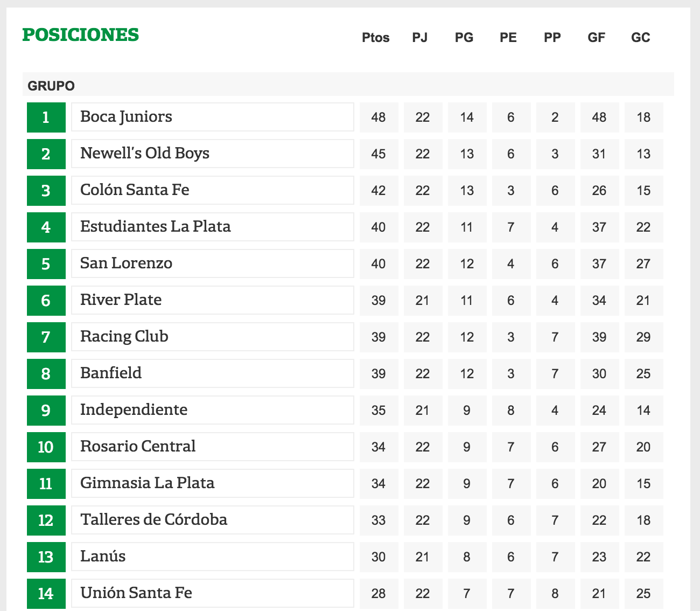Click the GRUPO section label
The width and height of the screenshot is (700, 611).
[x=51, y=86]
